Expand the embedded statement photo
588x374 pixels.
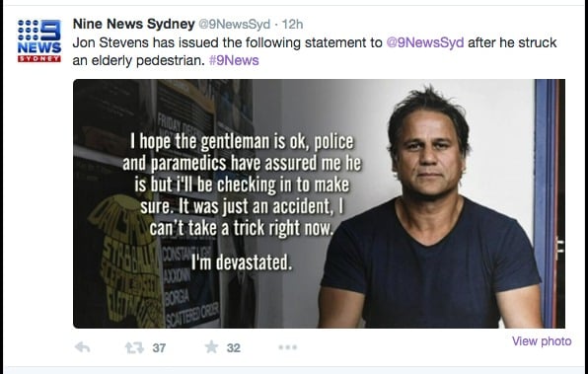pyautogui.click(x=319, y=203)
